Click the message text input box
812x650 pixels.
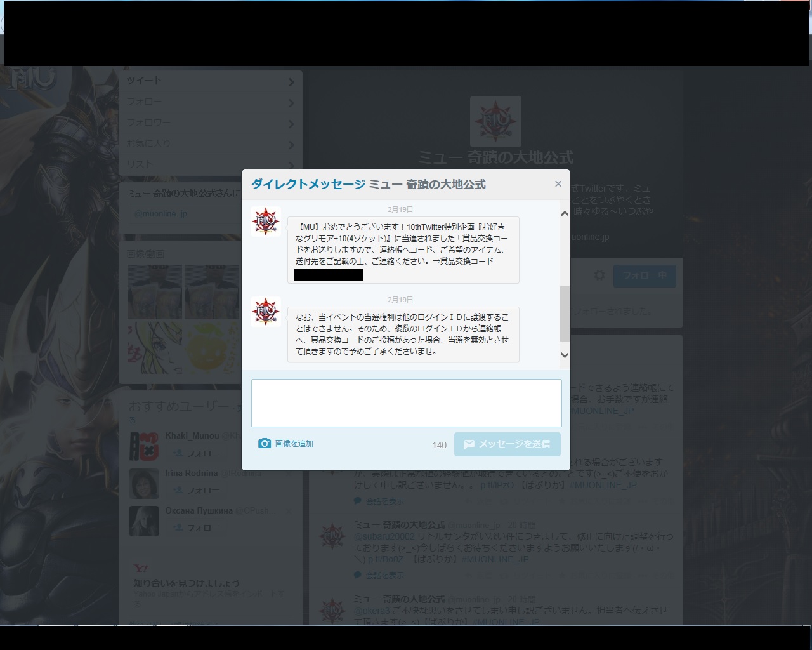(407, 403)
